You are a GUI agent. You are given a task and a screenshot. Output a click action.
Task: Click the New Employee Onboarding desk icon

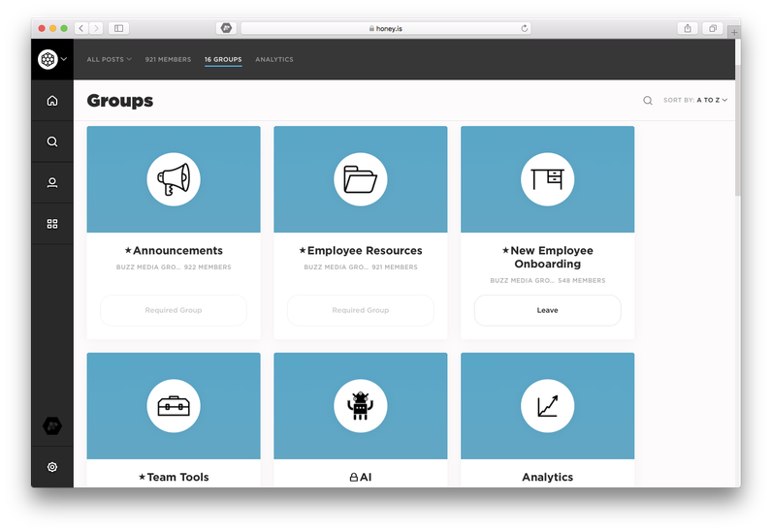[548, 179]
